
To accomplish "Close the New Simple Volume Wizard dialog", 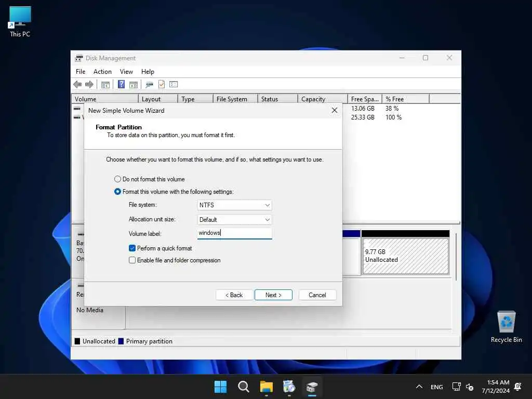I will pos(334,110).
